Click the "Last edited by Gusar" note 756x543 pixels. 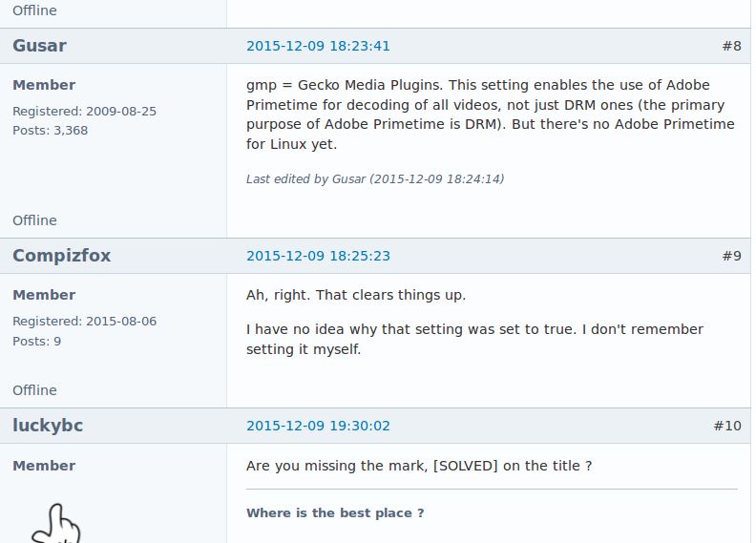(x=375, y=179)
